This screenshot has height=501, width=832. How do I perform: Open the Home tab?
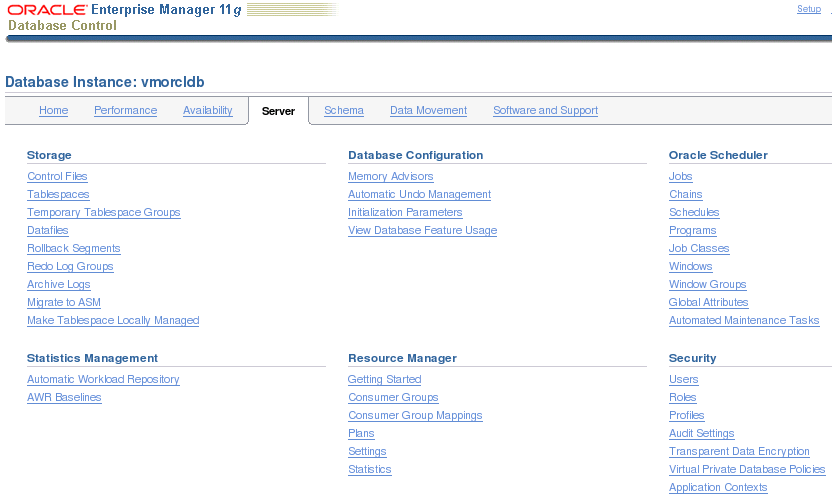tap(54, 110)
